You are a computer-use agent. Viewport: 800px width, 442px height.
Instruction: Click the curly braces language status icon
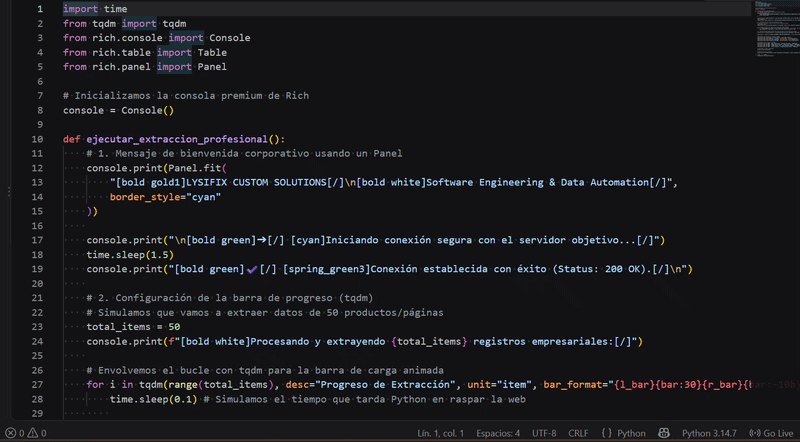(x=606, y=433)
